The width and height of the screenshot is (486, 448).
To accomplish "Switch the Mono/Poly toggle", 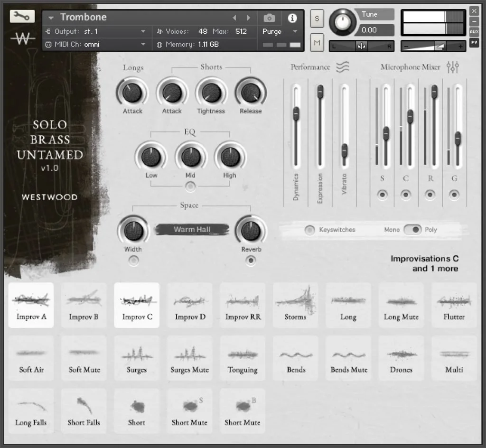I will point(412,230).
